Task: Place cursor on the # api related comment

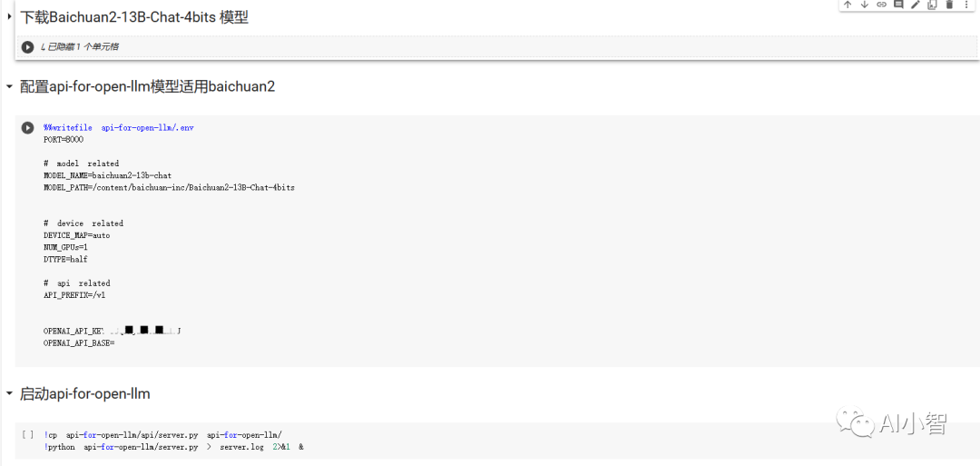Action: tap(77, 283)
